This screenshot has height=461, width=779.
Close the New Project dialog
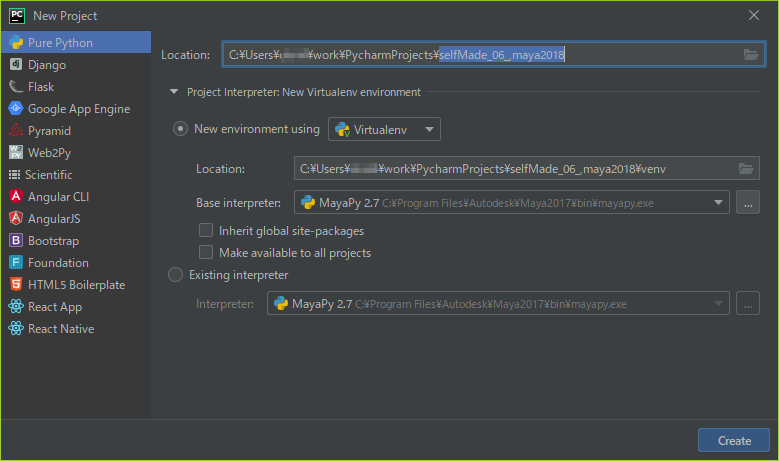(x=754, y=15)
